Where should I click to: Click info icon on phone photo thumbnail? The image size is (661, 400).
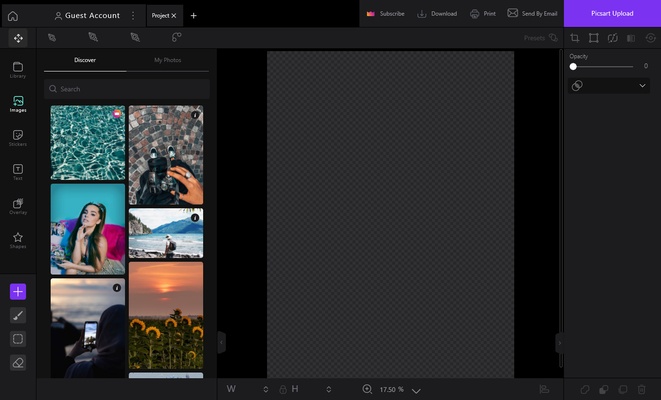coord(117,287)
